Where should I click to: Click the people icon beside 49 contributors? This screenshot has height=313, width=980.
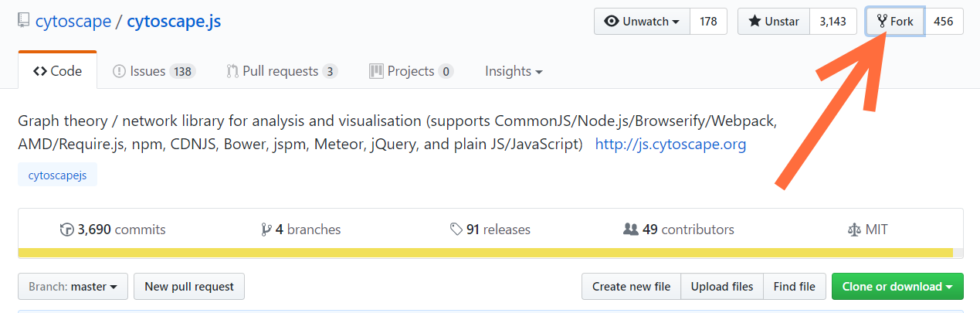pos(631,230)
